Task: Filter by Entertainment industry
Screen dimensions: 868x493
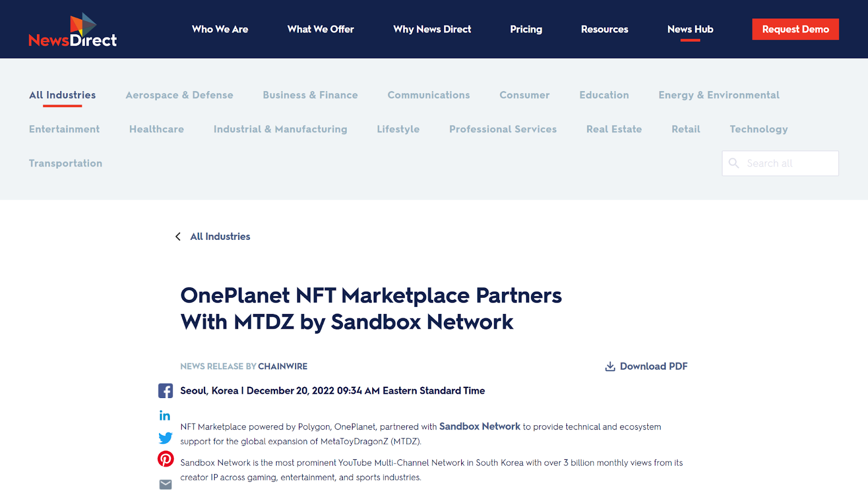Action: 65,129
